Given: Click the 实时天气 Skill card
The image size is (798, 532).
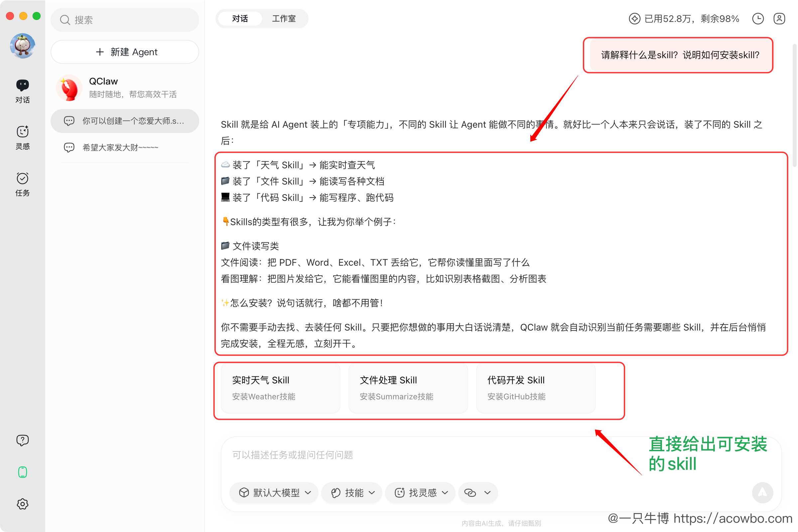Looking at the screenshot, I should coord(280,388).
